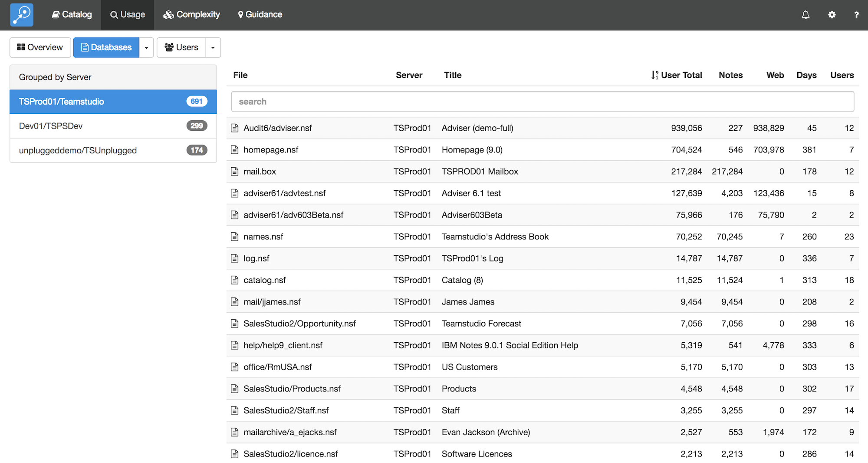Click the 691 count badge

click(x=197, y=101)
